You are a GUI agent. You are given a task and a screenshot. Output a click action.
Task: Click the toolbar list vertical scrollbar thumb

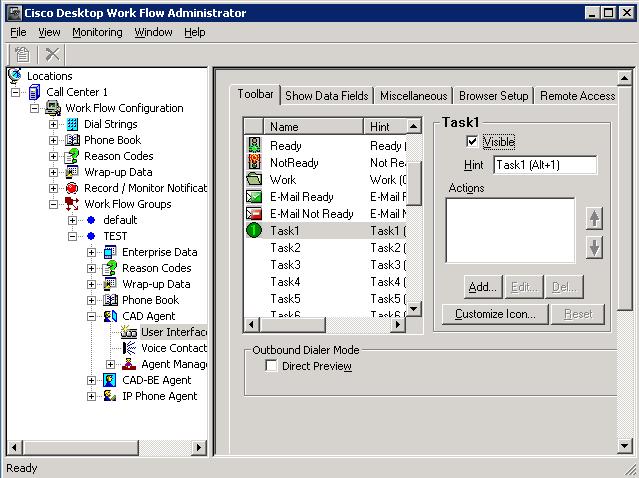coord(414,183)
